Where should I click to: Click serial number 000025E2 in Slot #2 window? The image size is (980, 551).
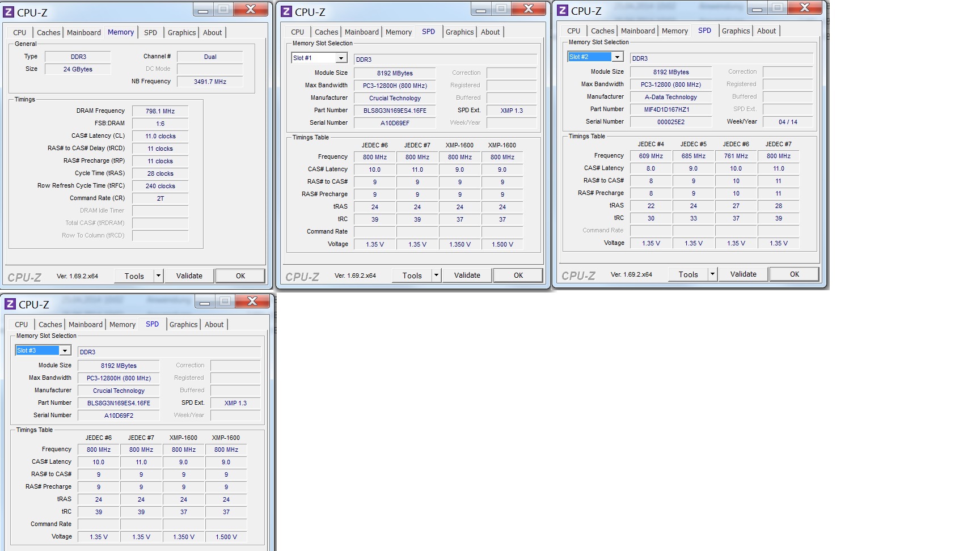(x=671, y=122)
